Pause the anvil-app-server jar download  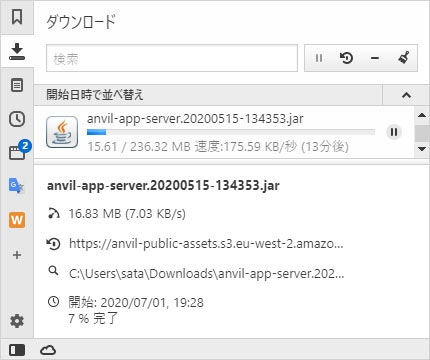pos(394,132)
